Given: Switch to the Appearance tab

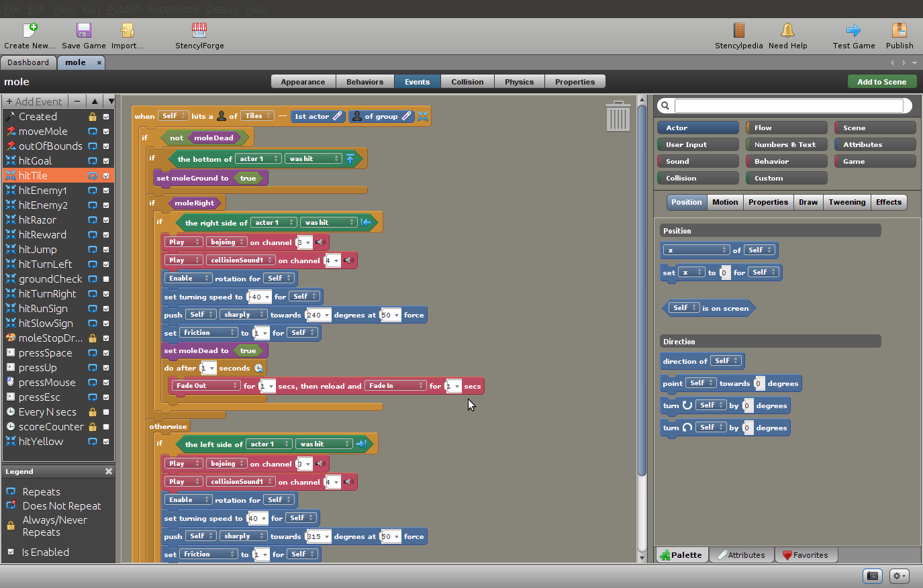Looking at the screenshot, I should point(303,82).
